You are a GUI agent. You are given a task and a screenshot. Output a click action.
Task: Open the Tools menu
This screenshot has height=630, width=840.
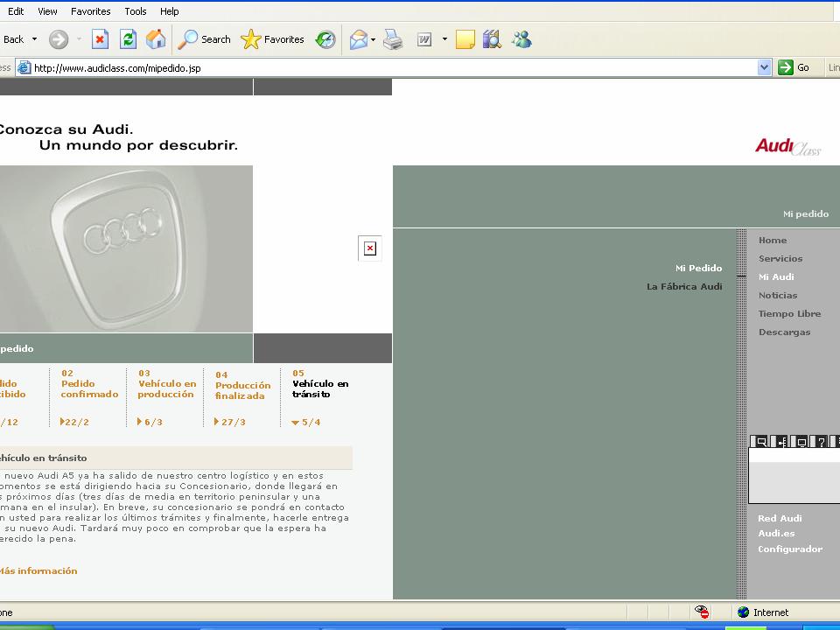coord(135,11)
